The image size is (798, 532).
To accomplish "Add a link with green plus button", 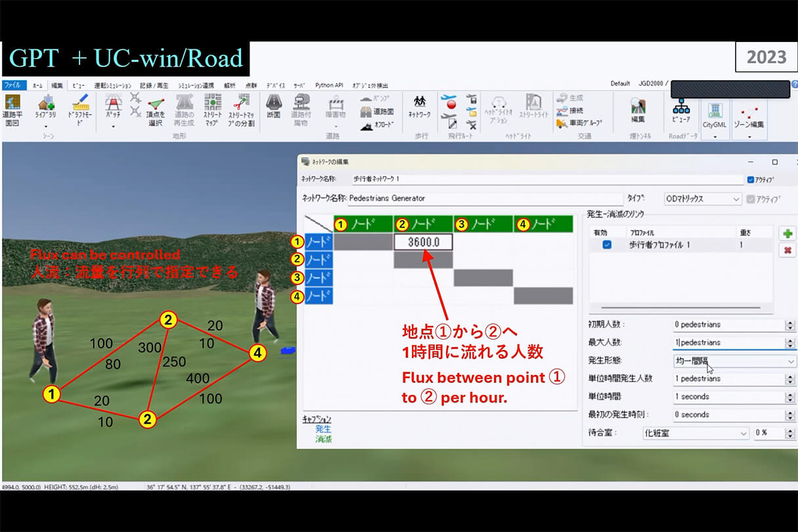I will click(x=787, y=233).
